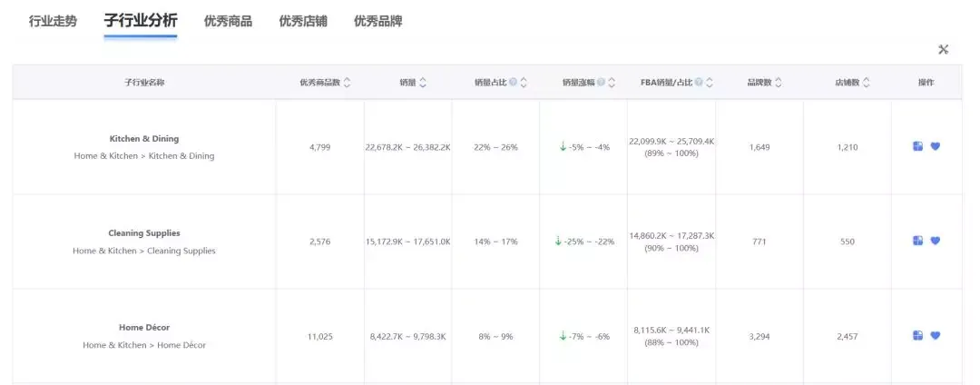Open the 行业走势 tab
980x385 pixels.
54,21
